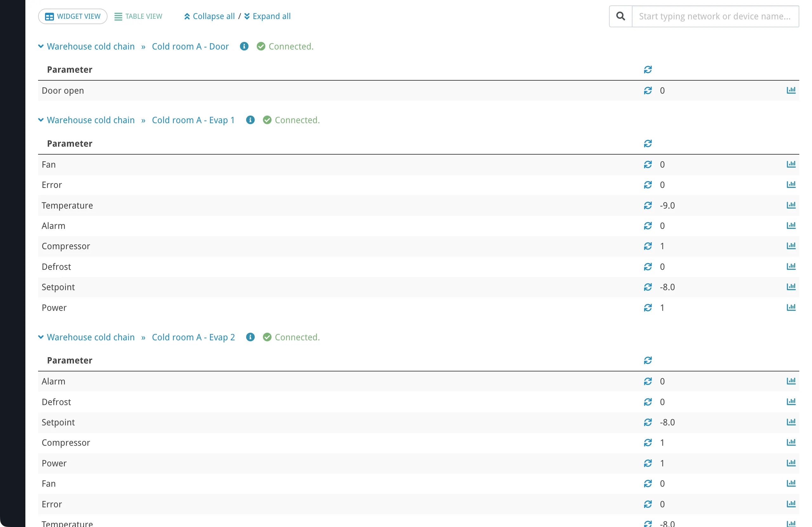Open the chart for Evap 2 Fan
812x527 pixels.
coord(791,483)
